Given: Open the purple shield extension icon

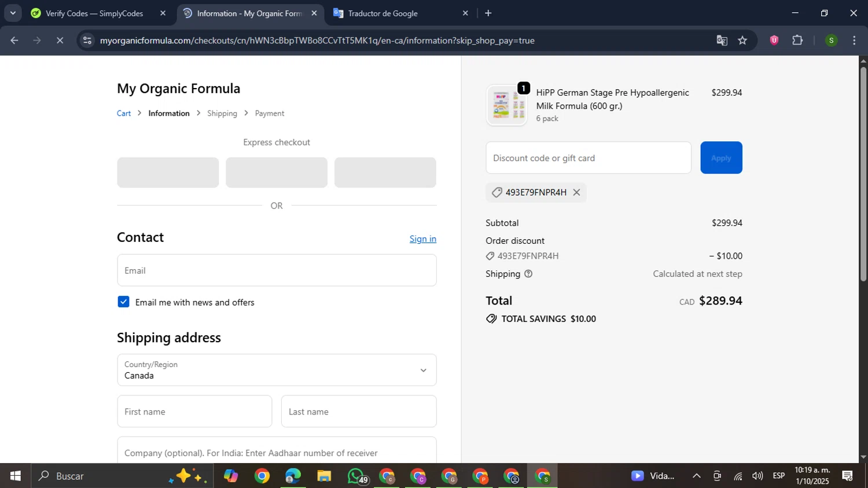Looking at the screenshot, I should coord(774,41).
